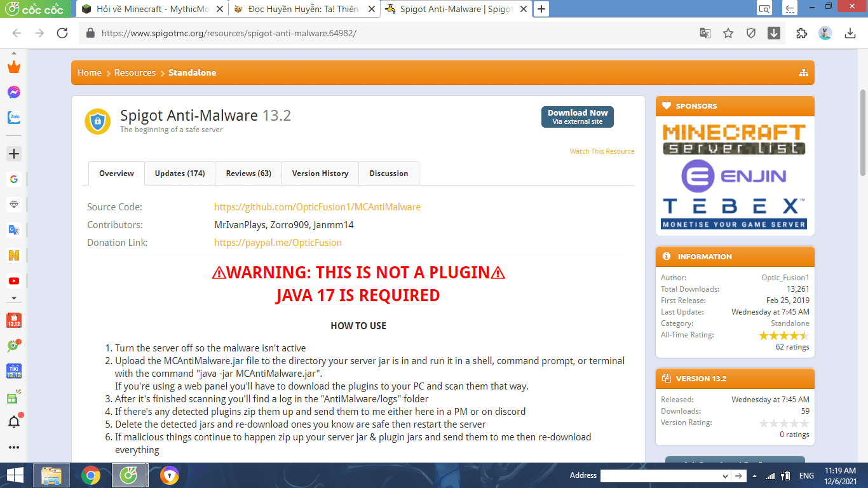Switch to the Overview tab
The width and height of the screenshot is (868, 488).
tap(116, 173)
